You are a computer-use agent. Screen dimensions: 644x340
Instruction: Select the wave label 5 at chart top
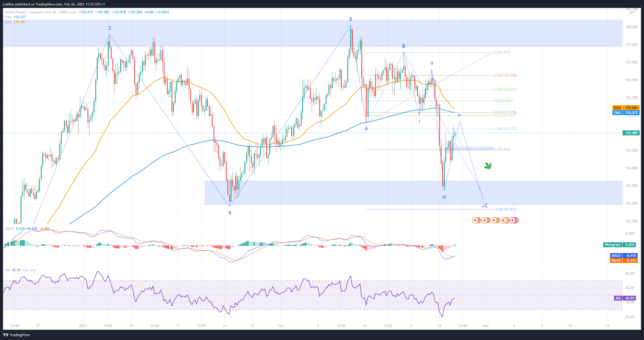(351, 19)
